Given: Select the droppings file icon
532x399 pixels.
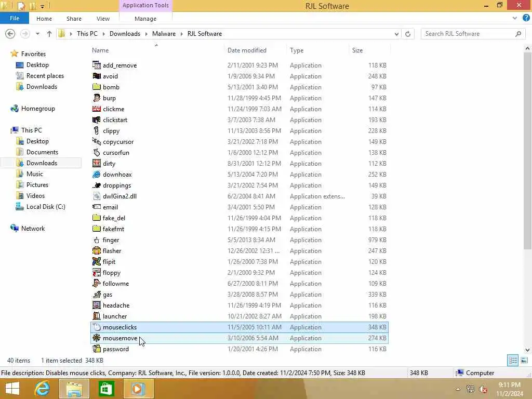Looking at the screenshot, I should [96, 185].
